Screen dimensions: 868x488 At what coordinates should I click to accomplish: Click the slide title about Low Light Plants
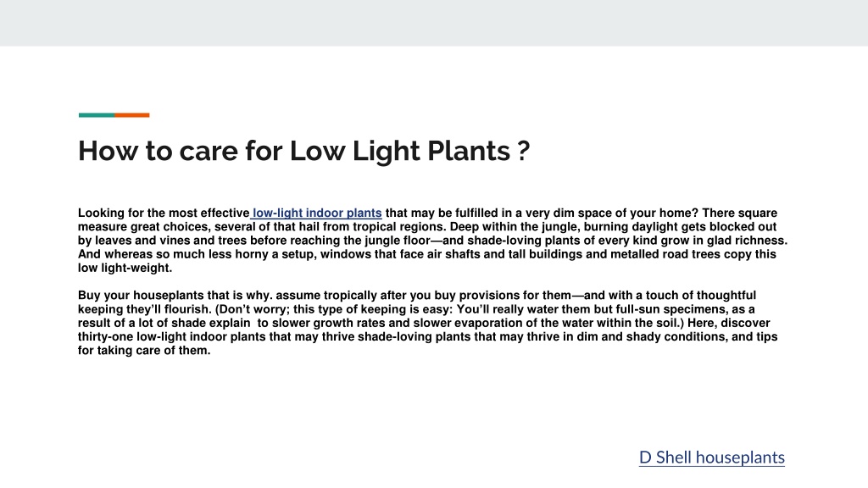(304, 151)
